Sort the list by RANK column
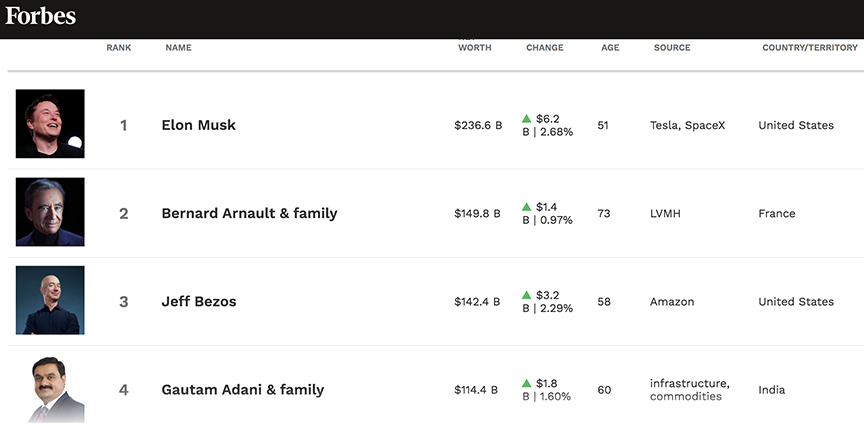 [119, 48]
